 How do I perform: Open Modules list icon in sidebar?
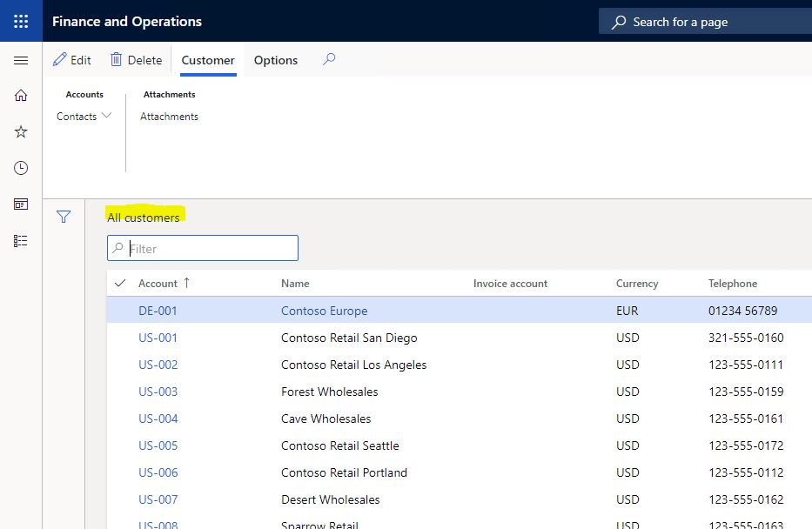tap(21, 241)
